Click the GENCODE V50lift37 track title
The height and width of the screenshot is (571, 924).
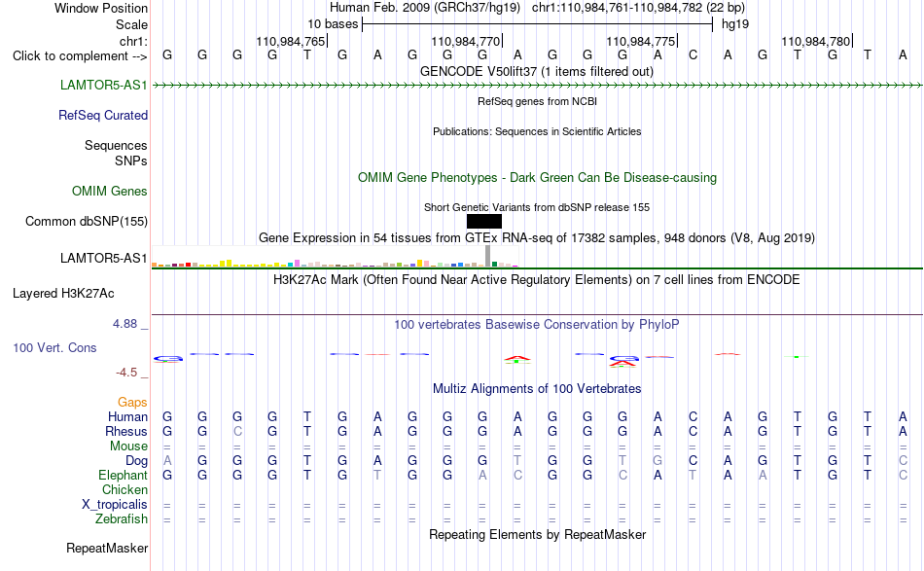[x=537, y=72]
